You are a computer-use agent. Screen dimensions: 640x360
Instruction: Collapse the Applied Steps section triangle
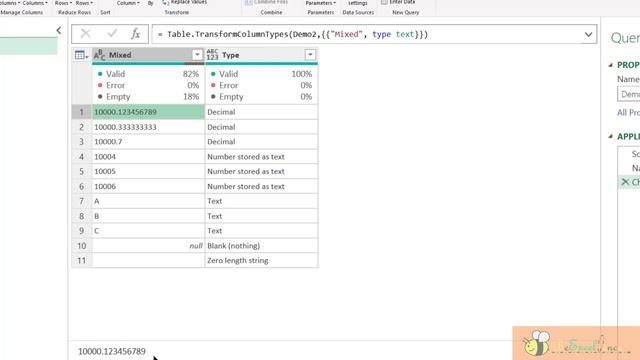pyautogui.click(x=611, y=136)
